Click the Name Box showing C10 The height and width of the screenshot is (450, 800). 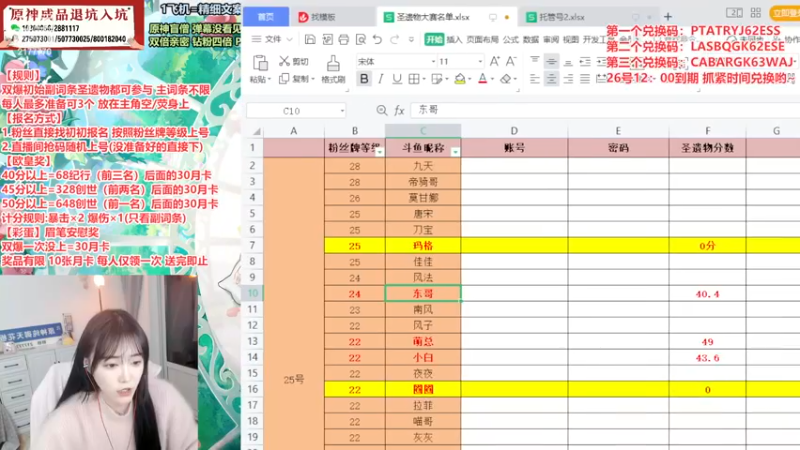292,111
